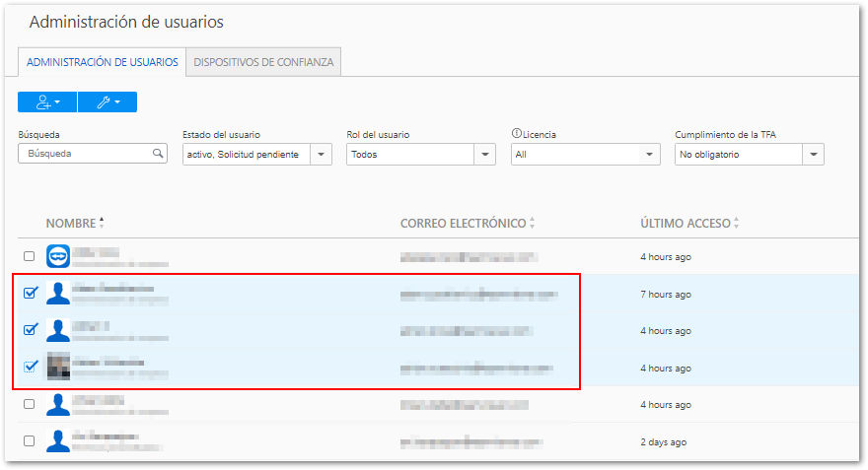This screenshot has height=470, width=868.
Task: Check the box for the 2 days ago user
Action: [30, 440]
